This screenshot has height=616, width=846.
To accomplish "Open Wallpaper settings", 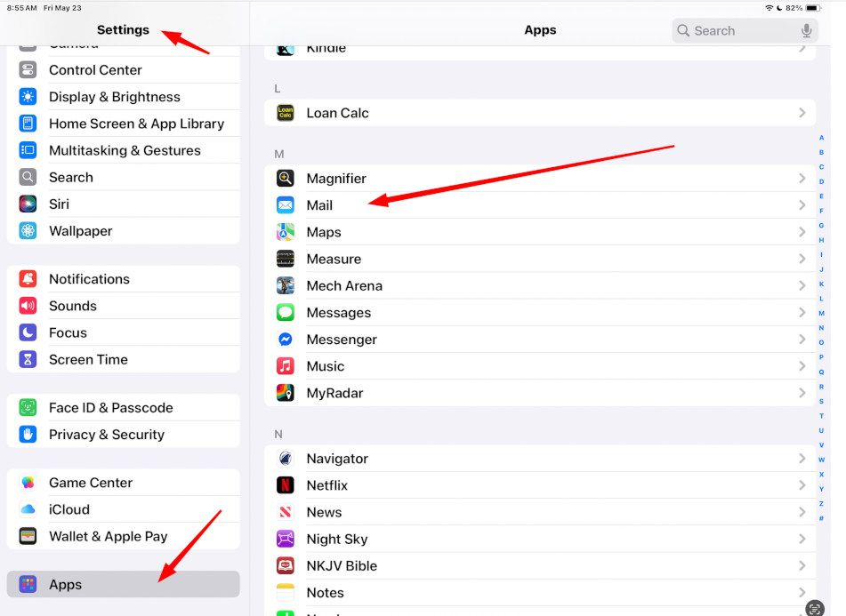I will pyautogui.click(x=123, y=230).
